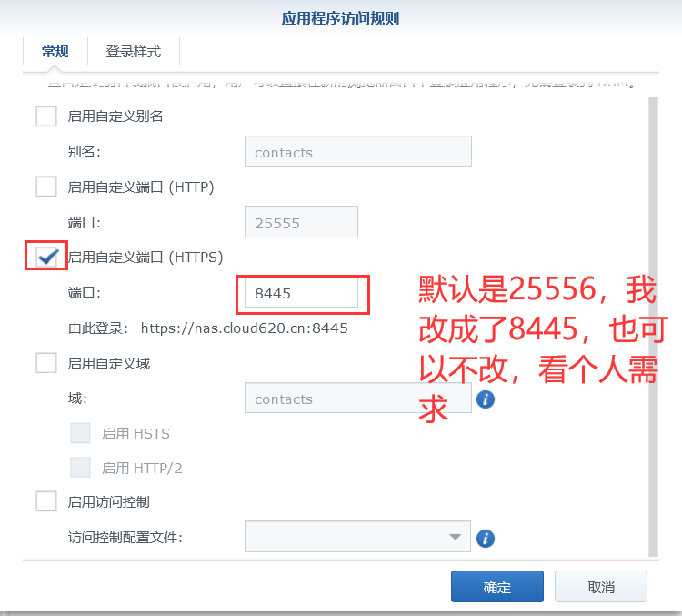Click the 启用自定义端口 (HTTPS) label
The height and width of the screenshot is (616, 682).
tap(145, 258)
